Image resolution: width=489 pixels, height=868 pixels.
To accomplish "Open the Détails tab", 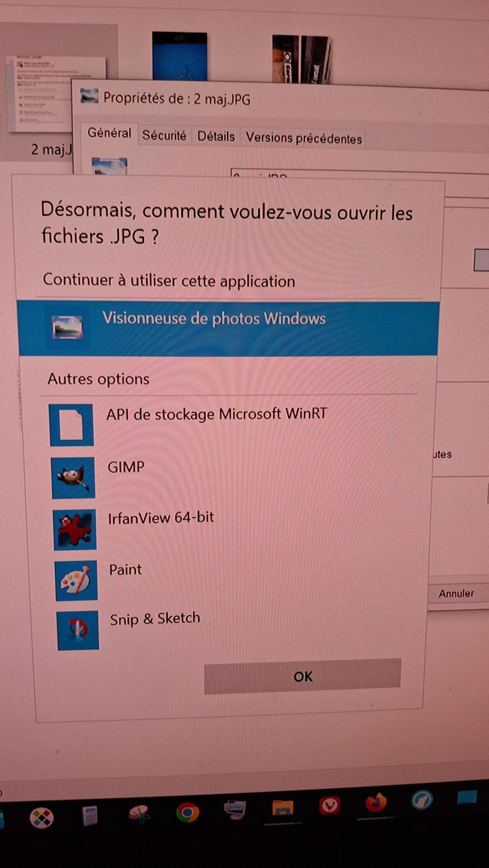I will pos(216,136).
